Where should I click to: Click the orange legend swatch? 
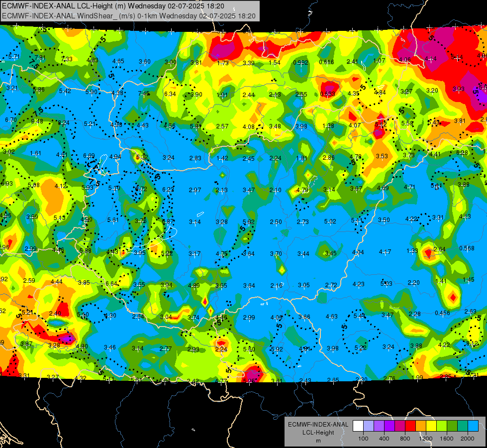(421, 426)
